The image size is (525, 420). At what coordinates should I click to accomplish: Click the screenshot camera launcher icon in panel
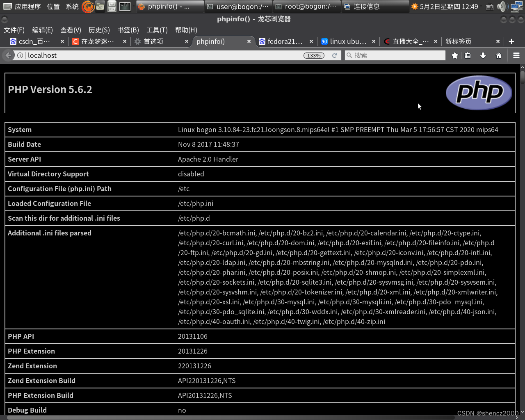point(100,7)
